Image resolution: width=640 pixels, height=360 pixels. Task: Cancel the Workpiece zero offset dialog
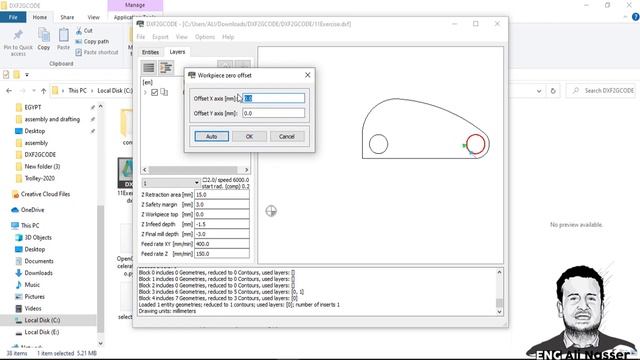[287, 136]
